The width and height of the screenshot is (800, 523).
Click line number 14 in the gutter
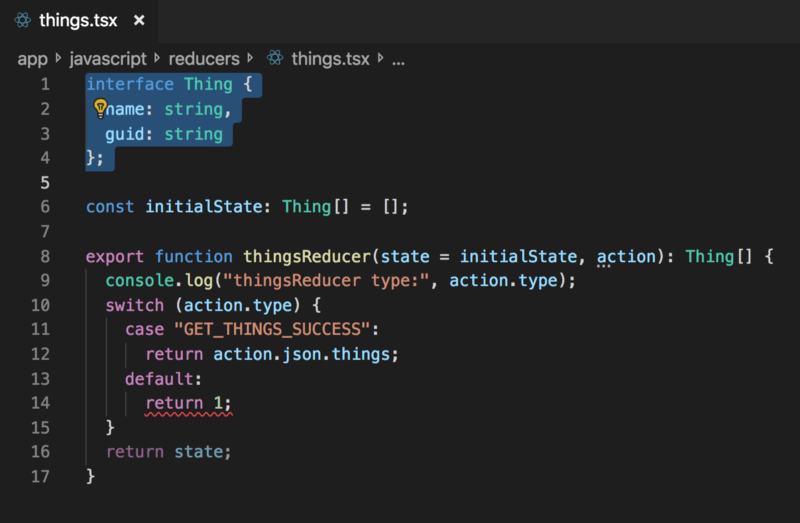(40, 403)
